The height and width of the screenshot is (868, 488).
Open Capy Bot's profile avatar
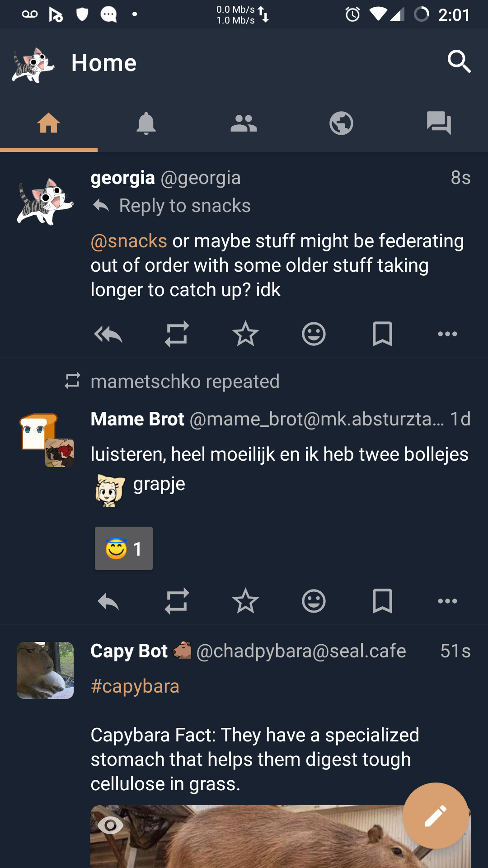pos(45,670)
